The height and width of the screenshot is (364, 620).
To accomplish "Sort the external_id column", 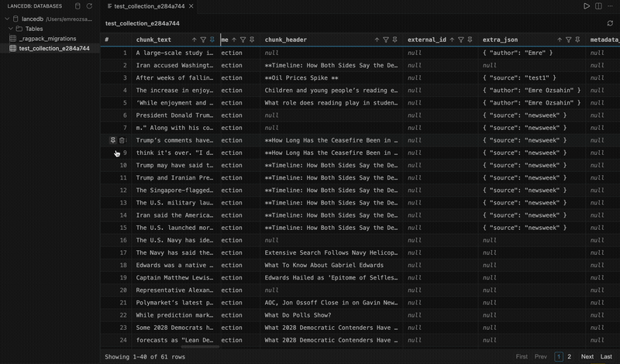I will pyautogui.click(x=452, y=39).
